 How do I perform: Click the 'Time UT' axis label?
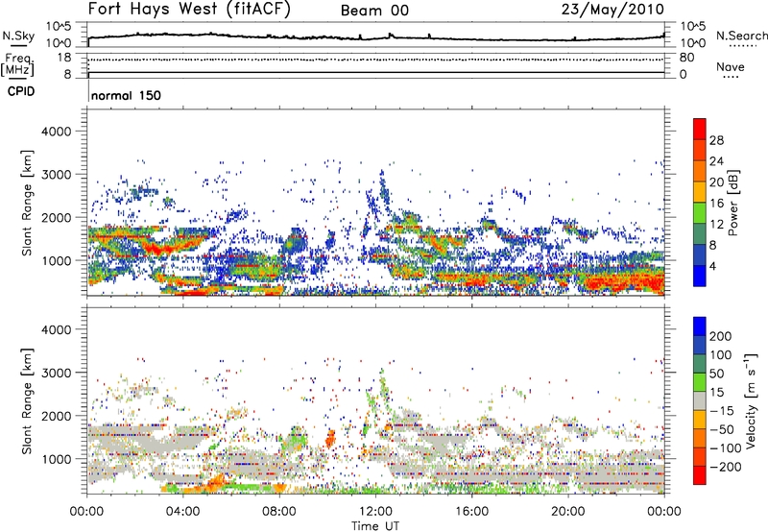tap(375, 526)
